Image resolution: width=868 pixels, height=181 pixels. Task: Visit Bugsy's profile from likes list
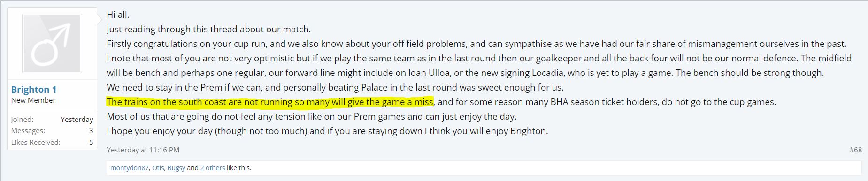click(176, 168)
